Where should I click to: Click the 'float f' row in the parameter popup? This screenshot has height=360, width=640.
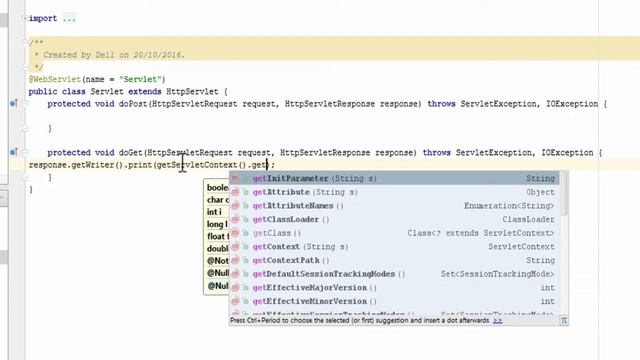(x=217, y=236)
